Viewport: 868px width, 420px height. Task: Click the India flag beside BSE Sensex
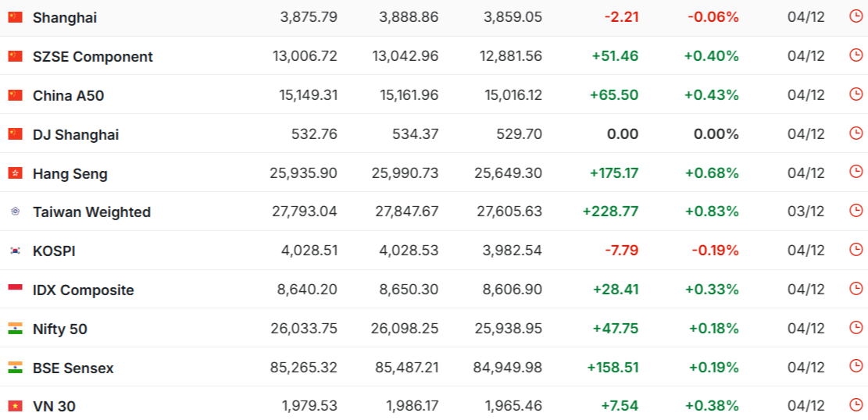pyautogui.click(x=15, y=368)
